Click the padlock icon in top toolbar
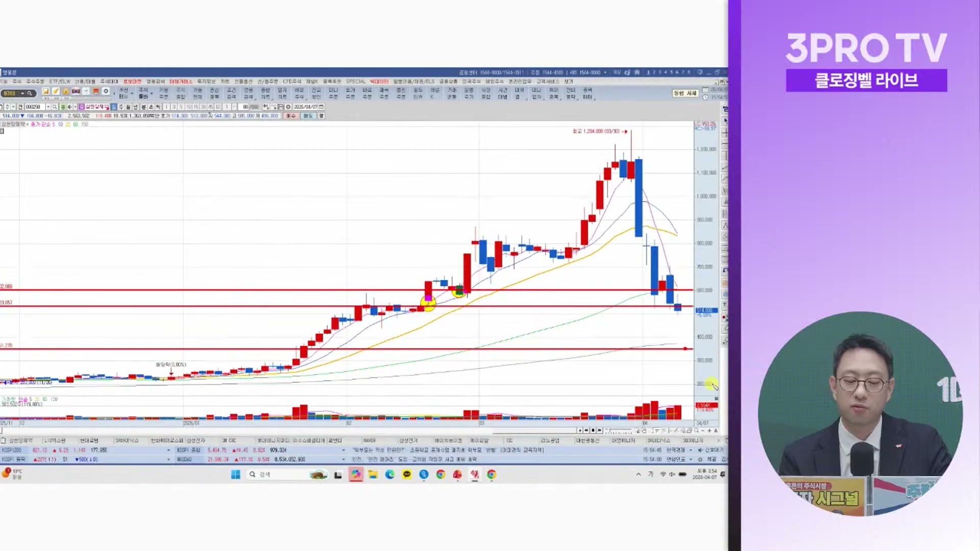 tap(65, 91)
